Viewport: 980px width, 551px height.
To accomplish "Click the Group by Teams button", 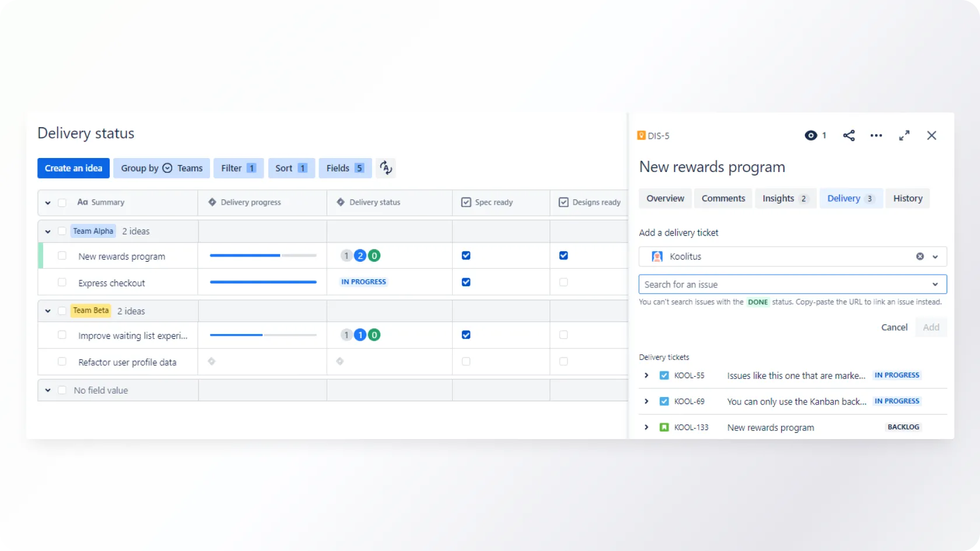I will pyautogui.click(x=162, y=168).
